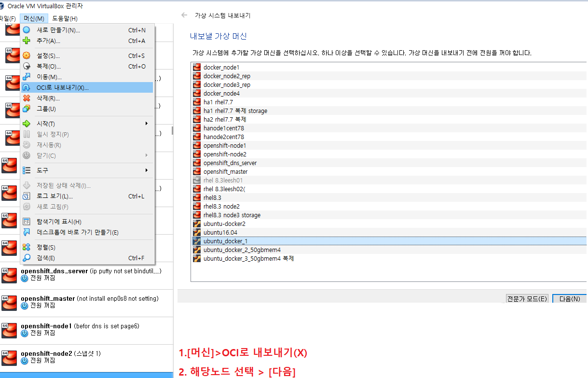
Task: Select openshift-node2 VM in left sidebar
Action: 86,358
